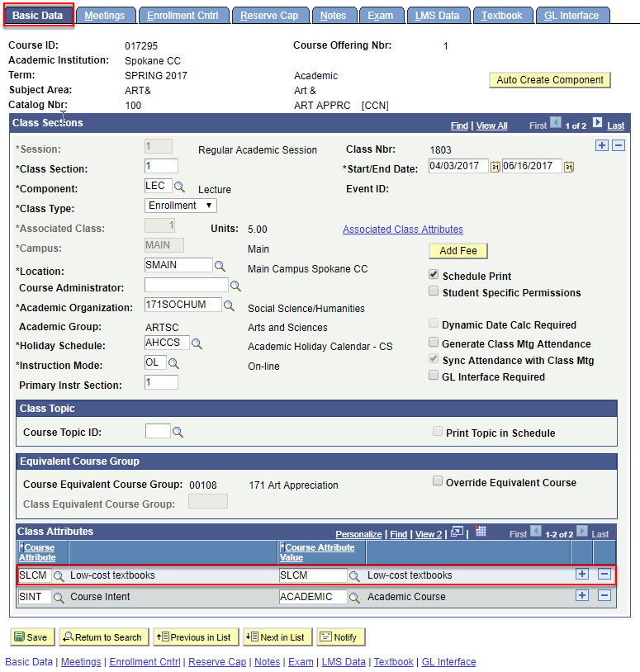Image resolution: width=640 pixels, height=672 pixels.
Task: Open the start date calendar picker
Action: point(495,166)
